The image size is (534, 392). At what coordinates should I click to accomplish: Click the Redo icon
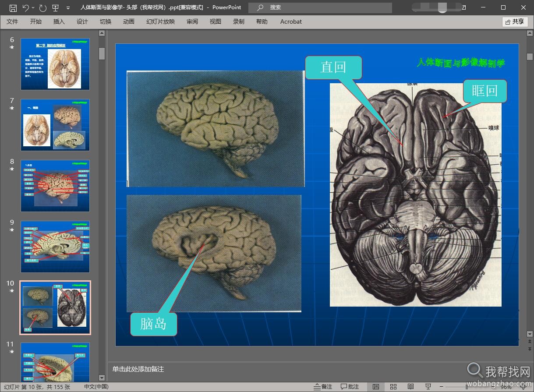click(x=42, y=7)
